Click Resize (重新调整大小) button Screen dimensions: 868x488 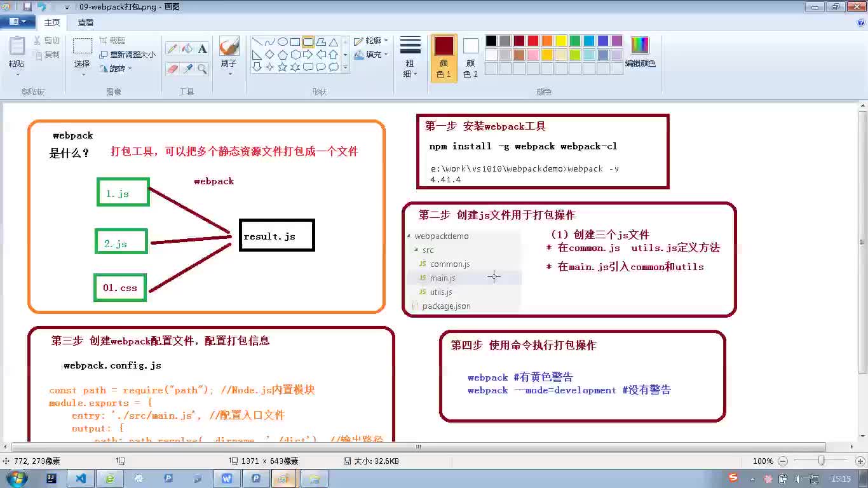coord(128,55)
